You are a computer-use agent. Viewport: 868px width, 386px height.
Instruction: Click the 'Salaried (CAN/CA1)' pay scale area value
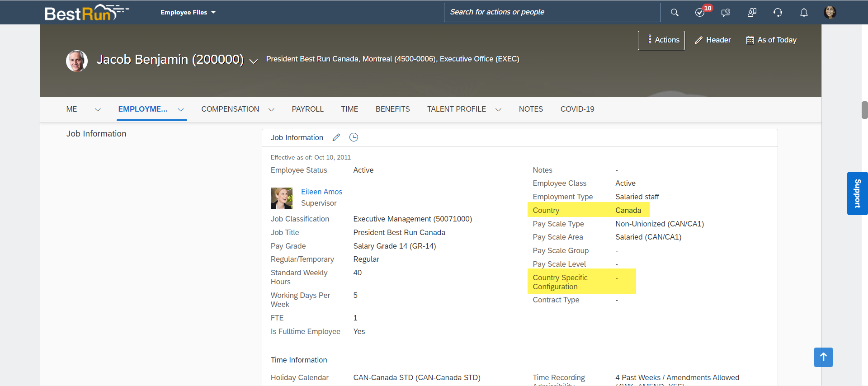click(648, 237)
